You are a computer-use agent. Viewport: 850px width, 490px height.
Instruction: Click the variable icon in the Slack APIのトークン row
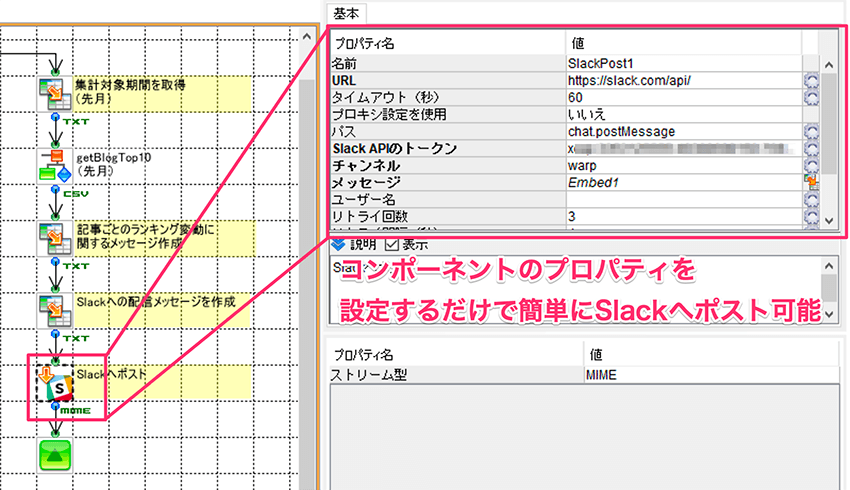click(811, 149)
